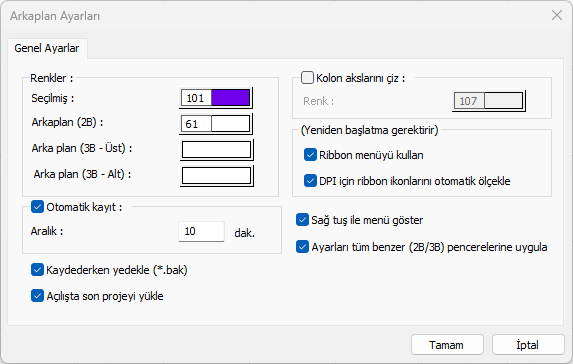Open the Arkaplan (2B) white color swatch

(231, 124)
